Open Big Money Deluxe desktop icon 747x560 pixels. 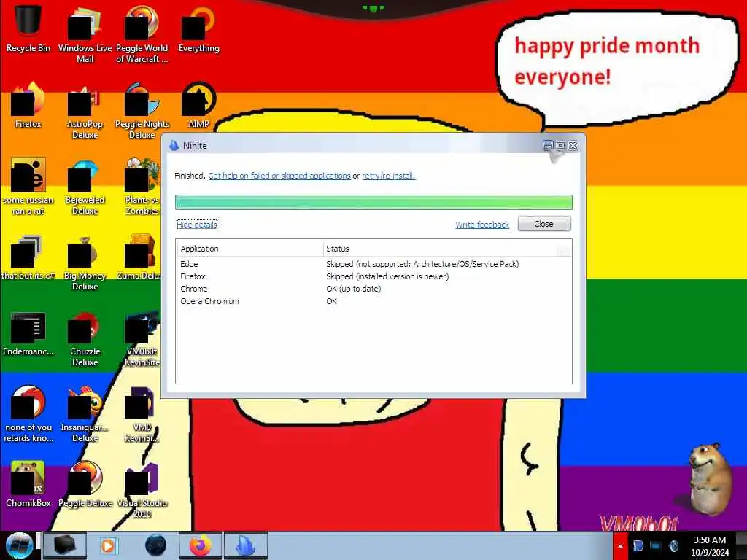tap(85, 262)
